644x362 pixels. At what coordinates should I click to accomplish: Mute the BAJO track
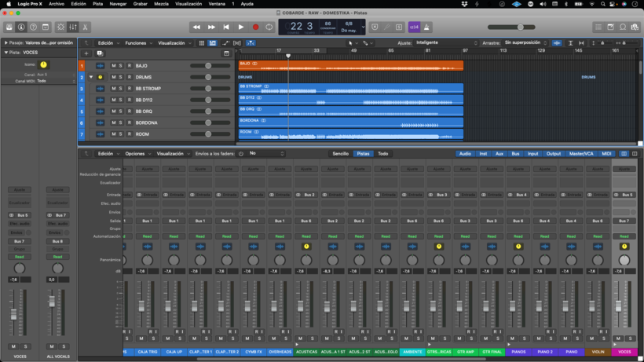[x=114, y=66]
